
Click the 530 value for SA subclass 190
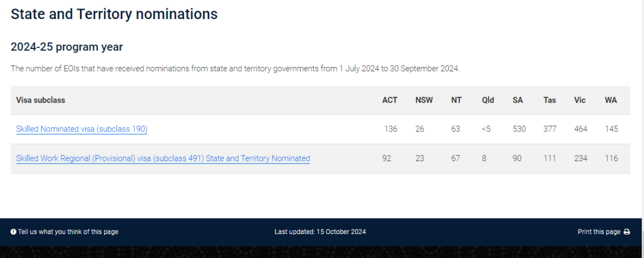pos(519,129)
